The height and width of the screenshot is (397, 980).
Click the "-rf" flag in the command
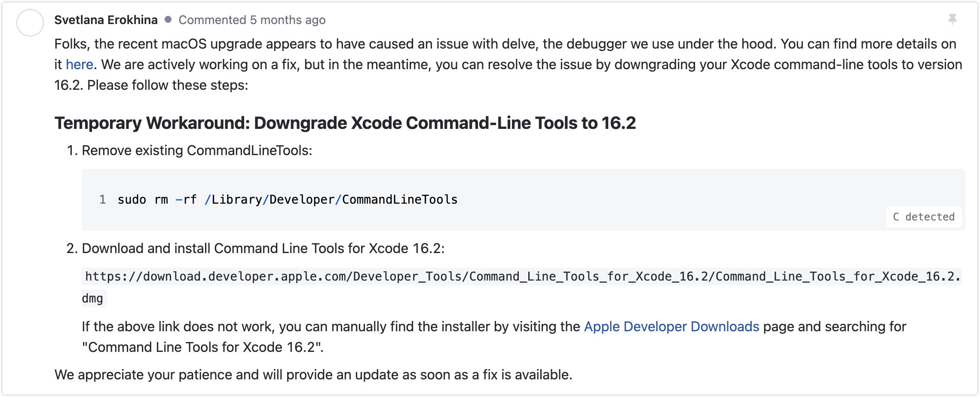click(186, 199)
